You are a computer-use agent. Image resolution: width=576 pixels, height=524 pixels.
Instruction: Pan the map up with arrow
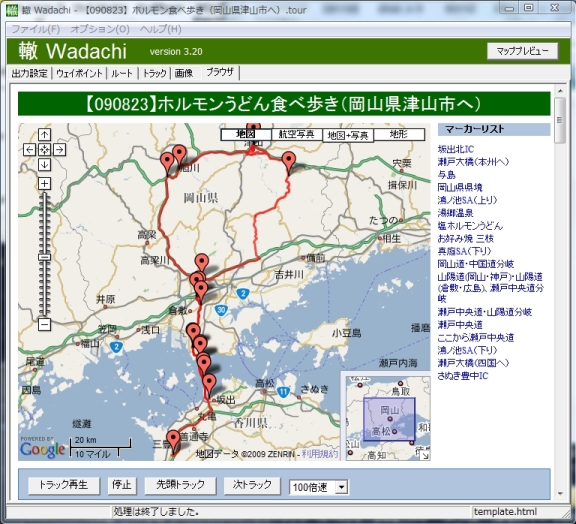pyautogui.click(x=44, y=135)
